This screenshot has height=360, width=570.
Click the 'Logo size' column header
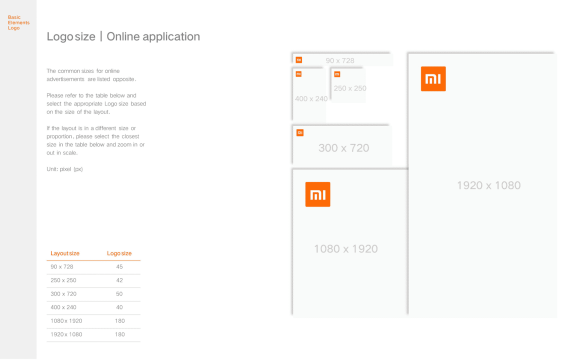pos(119,253)
